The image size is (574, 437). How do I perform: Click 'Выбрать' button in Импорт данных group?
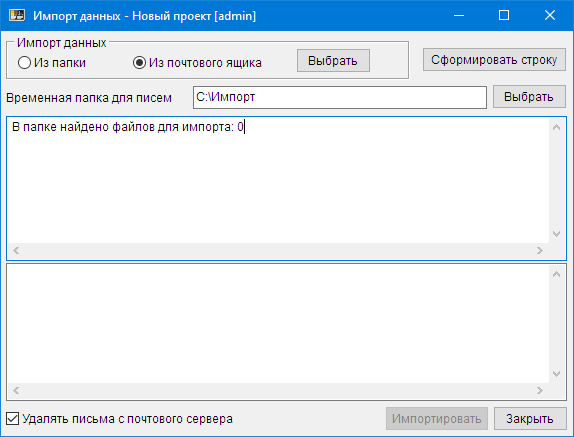pos(333,60)
